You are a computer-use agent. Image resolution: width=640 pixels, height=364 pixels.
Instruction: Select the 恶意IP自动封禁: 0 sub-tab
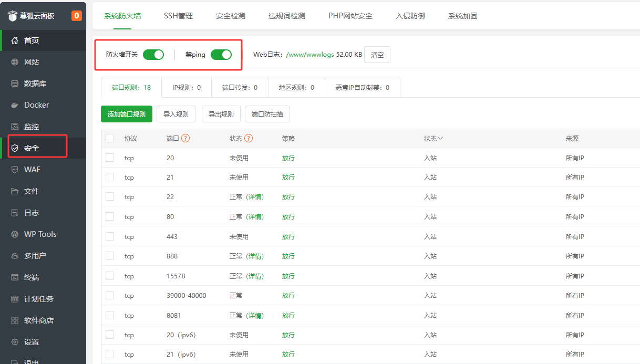coord(363,88)
